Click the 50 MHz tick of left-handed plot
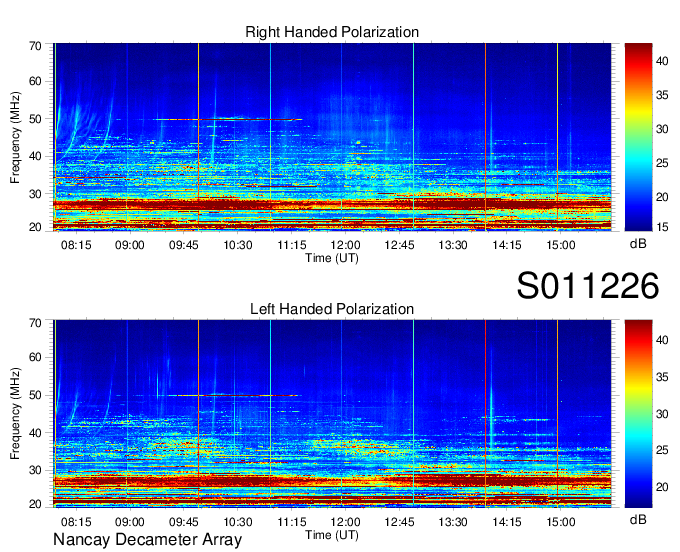The image size is (680, 552). [35, 395]
